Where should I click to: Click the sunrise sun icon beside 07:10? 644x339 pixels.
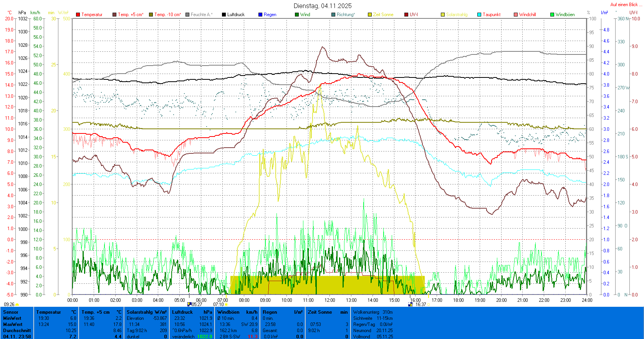point(226,304)
